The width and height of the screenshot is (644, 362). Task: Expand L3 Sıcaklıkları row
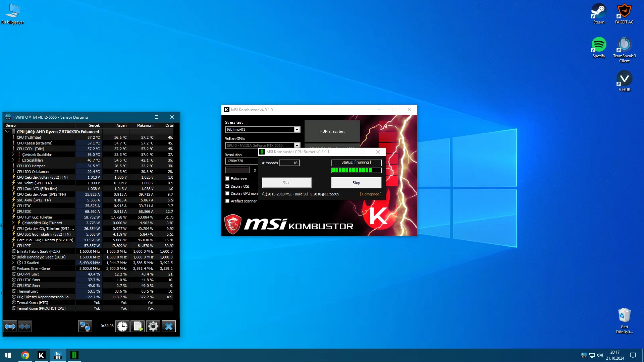pos(13,160)
